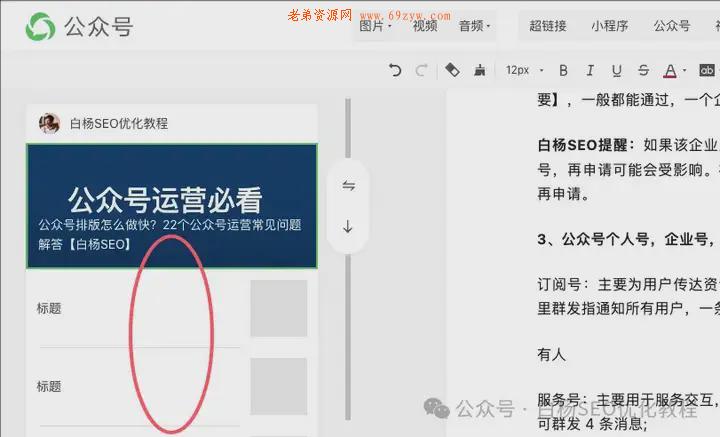The image size is (720, 437).
Task: Move the article down with the arrow
Action: (x=348, y=226)
